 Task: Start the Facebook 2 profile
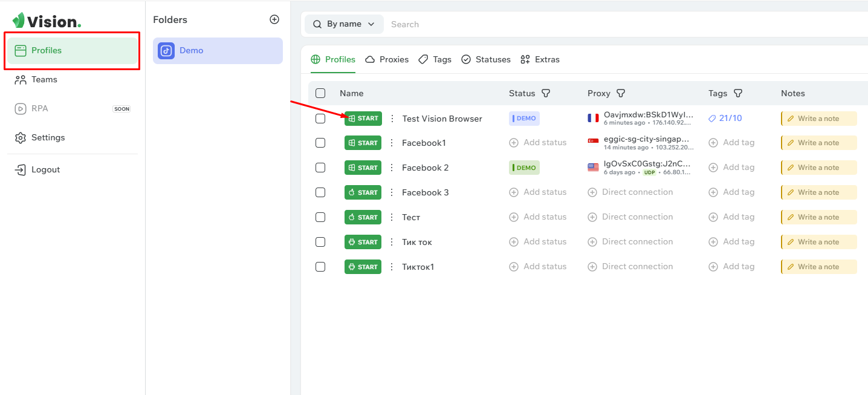[x=363, y=168]
